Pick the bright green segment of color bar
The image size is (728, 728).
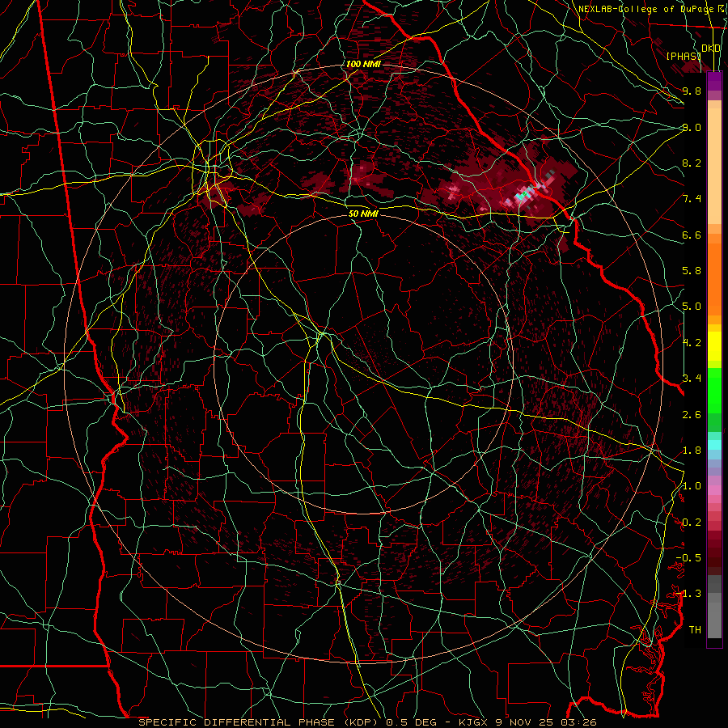714,390
